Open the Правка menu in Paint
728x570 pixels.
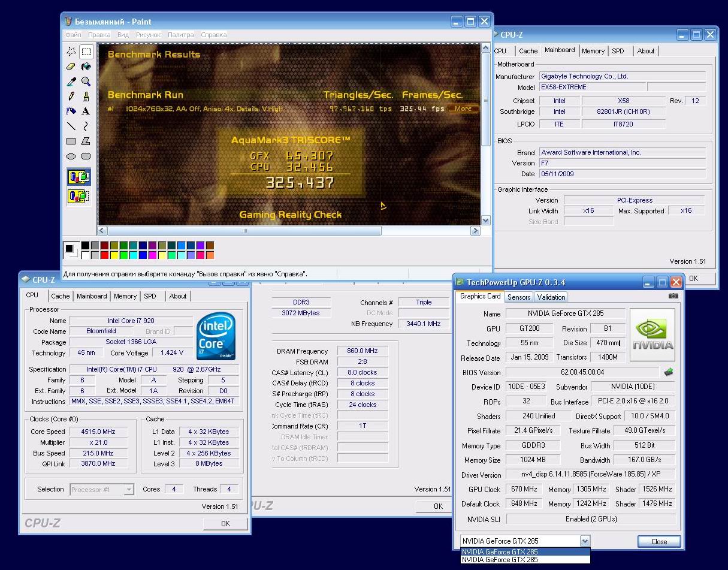click(99, 35)
